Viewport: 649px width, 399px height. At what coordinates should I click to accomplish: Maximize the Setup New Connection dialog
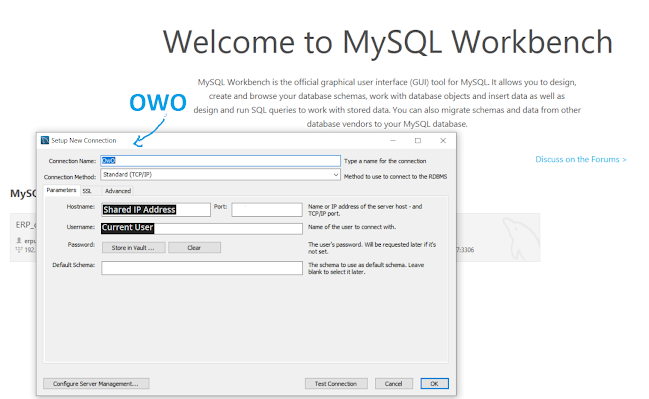click(x=418, y=141)
